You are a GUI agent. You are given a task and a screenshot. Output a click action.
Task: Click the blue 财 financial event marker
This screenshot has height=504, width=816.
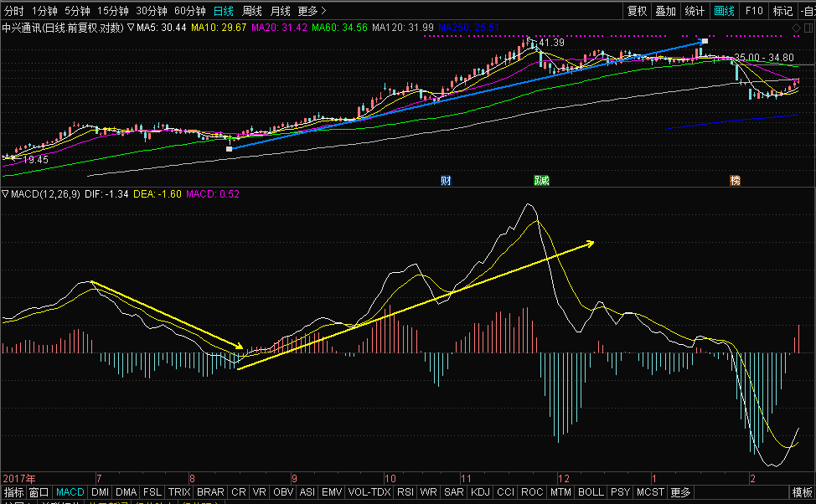point(446,180)
